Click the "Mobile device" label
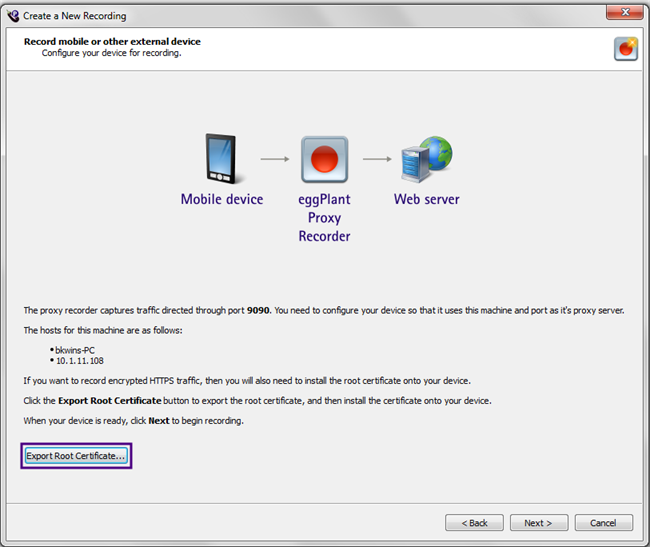 tap(221, 199)
